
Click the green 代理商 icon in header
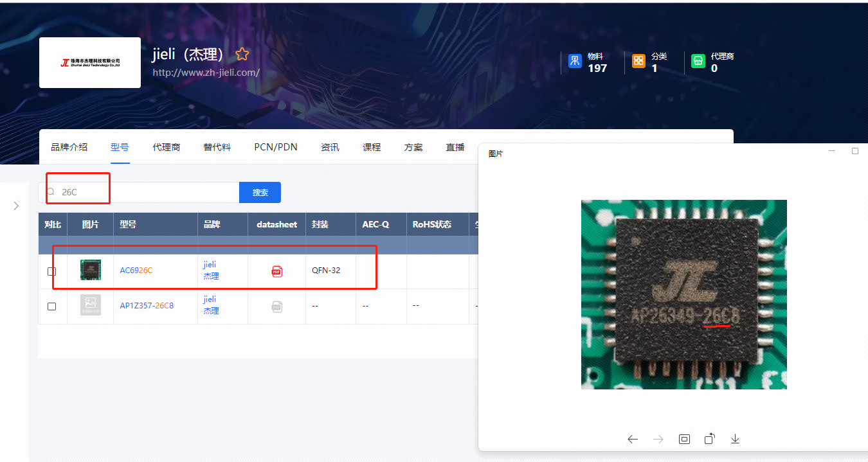pyautogui.click(x=698, y=61)
